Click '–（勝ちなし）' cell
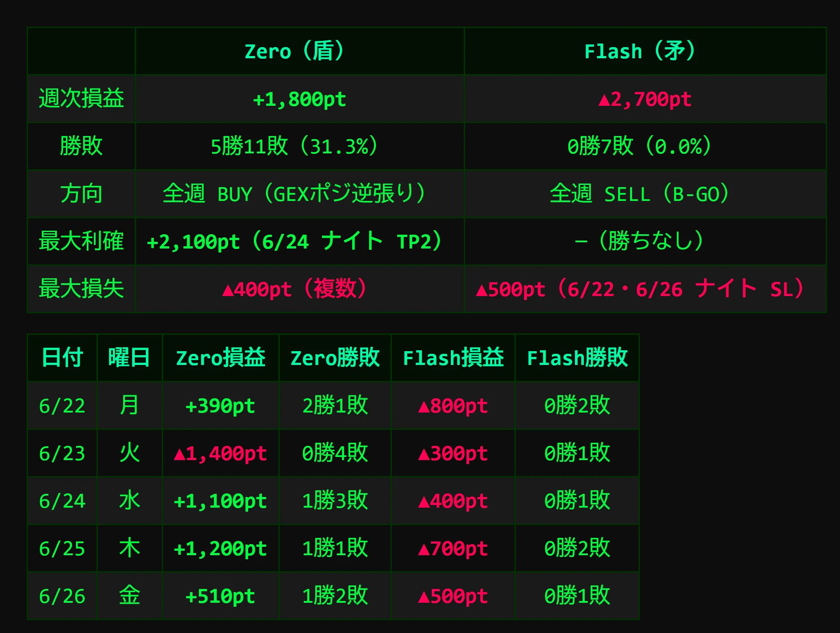 [x=645, y=241]
